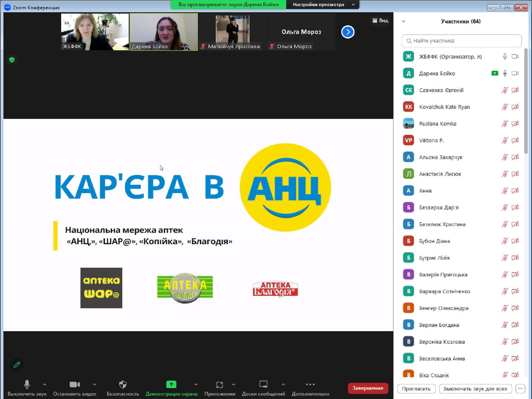Viewport: 532px width, 399px height.
Task: Click СЄ avatar of Савченко Євгеній
Action: [x=408, y=90]
